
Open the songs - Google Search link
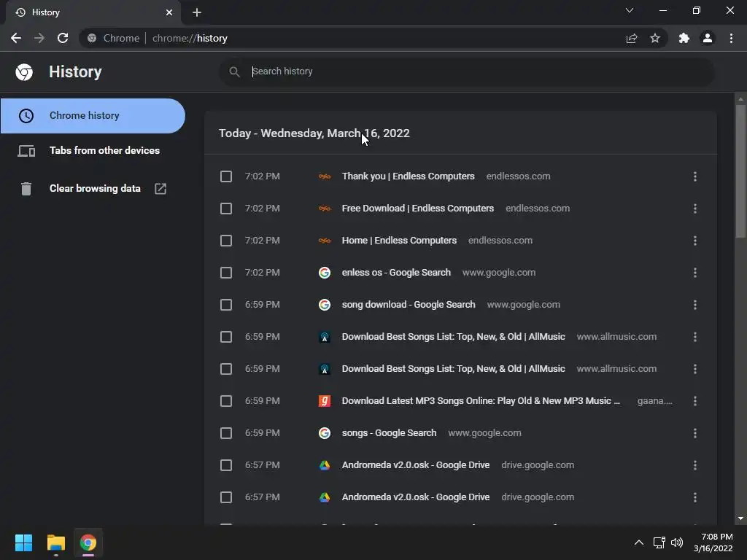point(390,433)
